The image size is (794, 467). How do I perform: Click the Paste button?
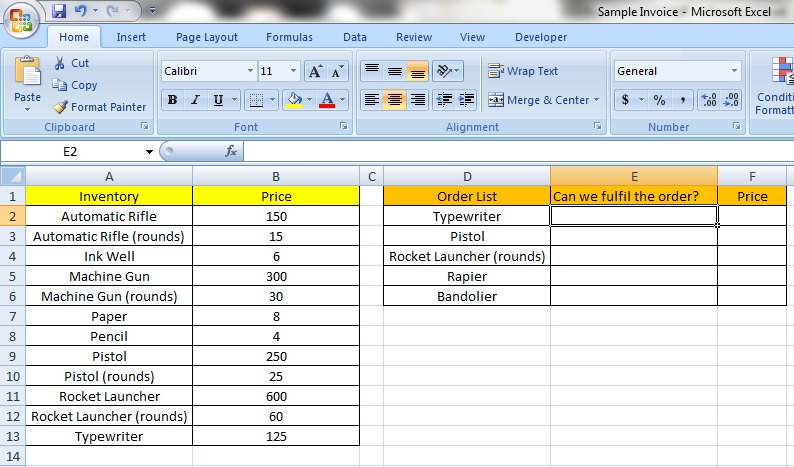27,83
